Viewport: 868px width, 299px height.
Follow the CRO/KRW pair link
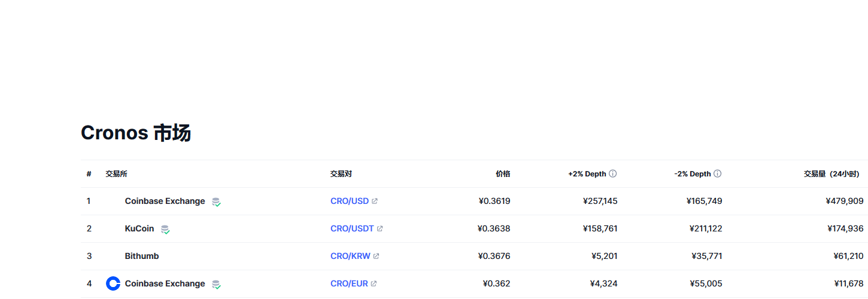[x=350, y=256]
